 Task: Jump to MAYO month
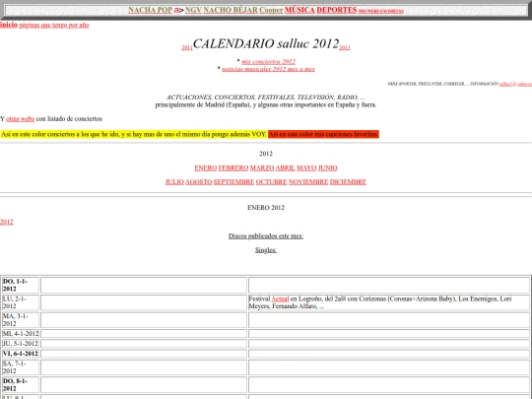click(x=306, y=167)
